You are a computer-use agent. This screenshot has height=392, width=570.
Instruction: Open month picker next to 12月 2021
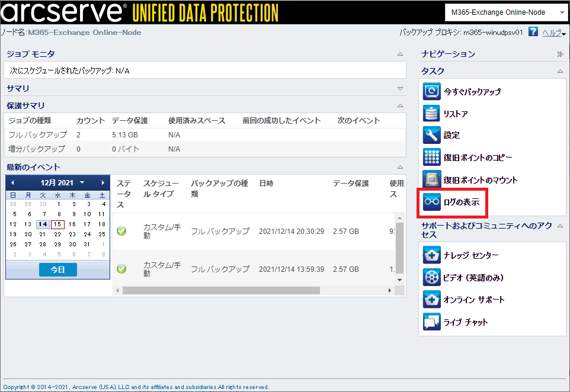point(82,182)
